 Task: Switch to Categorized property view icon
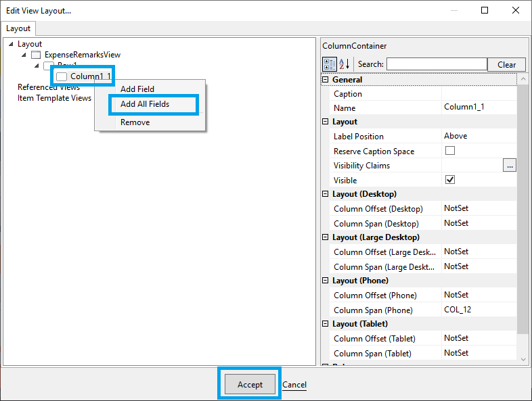point(329,64)
